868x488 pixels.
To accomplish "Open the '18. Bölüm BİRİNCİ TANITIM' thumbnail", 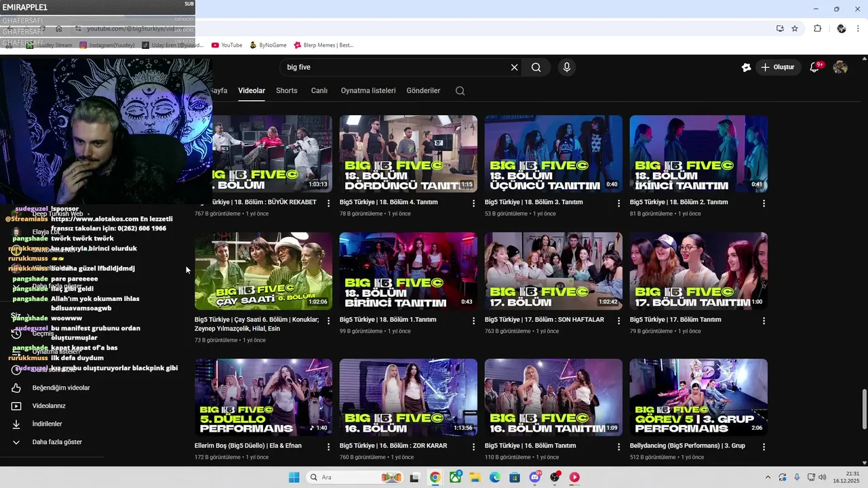I will (408, 271).
